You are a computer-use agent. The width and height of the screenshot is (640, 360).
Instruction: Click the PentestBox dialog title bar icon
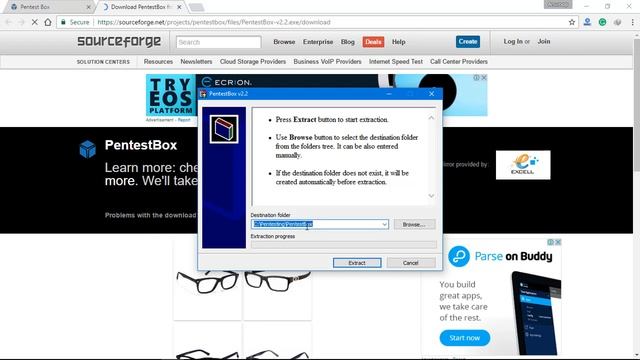[203, 93]
